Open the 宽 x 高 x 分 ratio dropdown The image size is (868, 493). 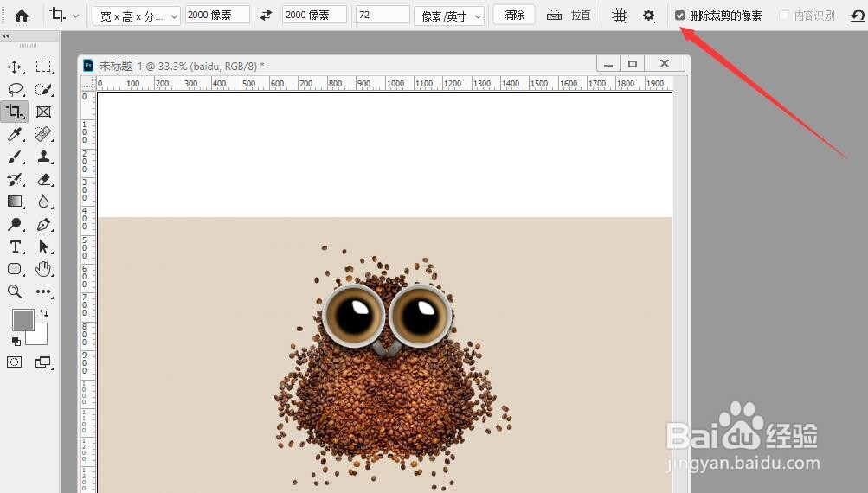(x=136, y=16)
